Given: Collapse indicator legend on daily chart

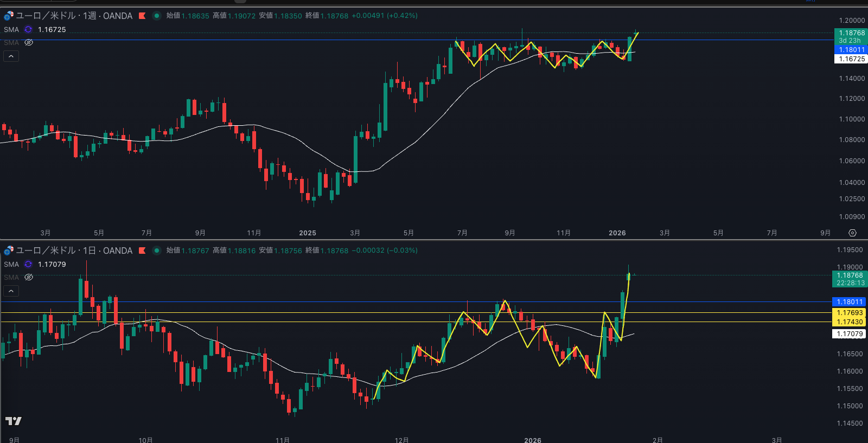Looking at the screenshot, I should coord(11,291).
